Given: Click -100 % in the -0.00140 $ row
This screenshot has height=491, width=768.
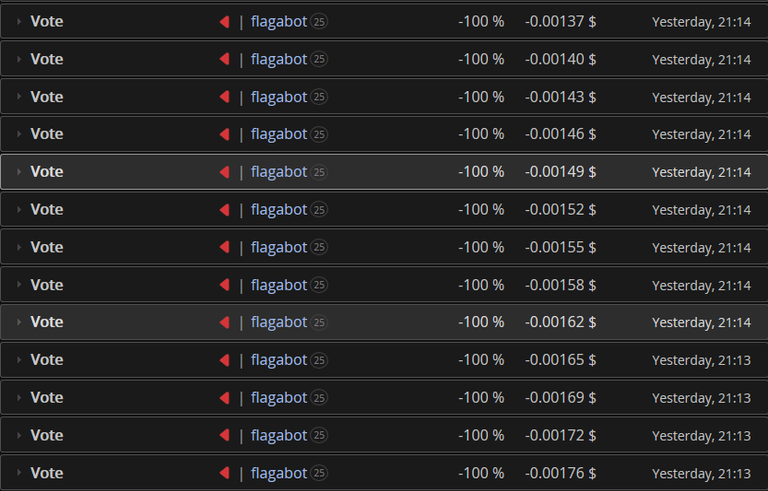Looking at the screenshot, I should 481,59.
